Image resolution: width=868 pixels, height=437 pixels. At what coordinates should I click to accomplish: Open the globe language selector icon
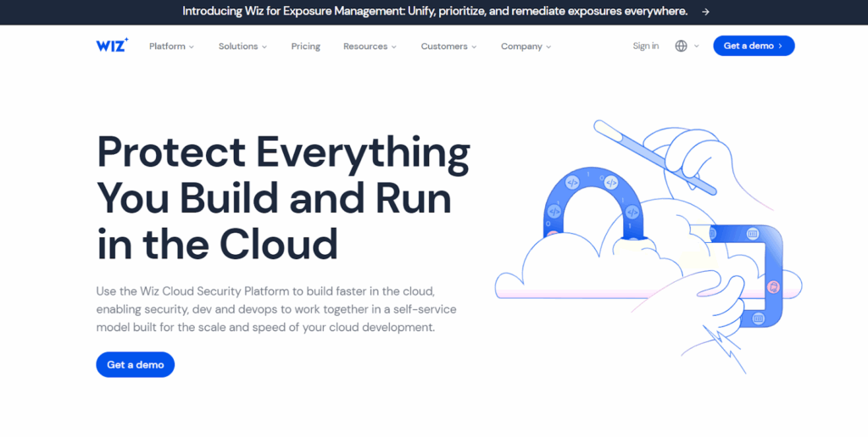coord(681,46)
